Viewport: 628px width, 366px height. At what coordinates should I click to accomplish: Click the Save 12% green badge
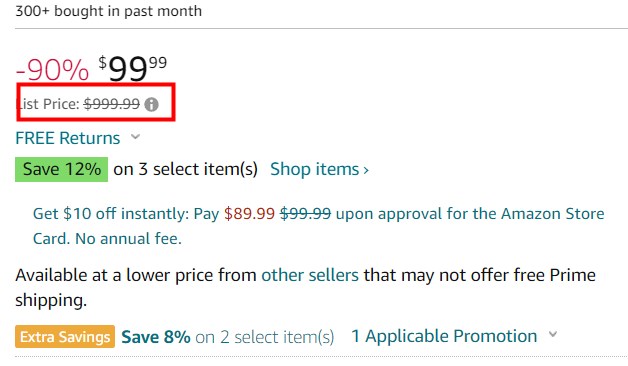tap(62, 169)
